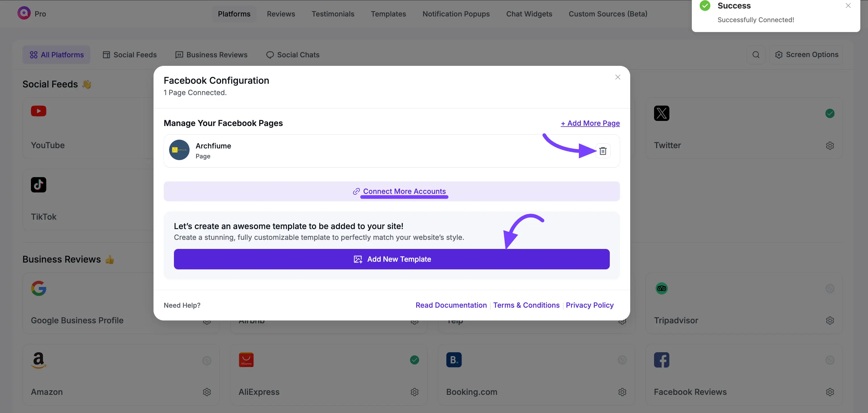Click the Booking.com platform icon
The height and width of the screenshot is (413, 868).
(x=454, y=360)
